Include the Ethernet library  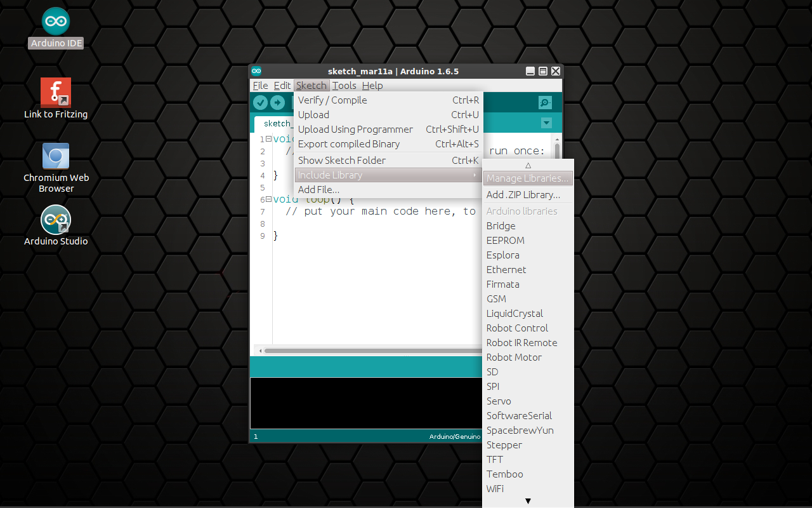(528, 270)
